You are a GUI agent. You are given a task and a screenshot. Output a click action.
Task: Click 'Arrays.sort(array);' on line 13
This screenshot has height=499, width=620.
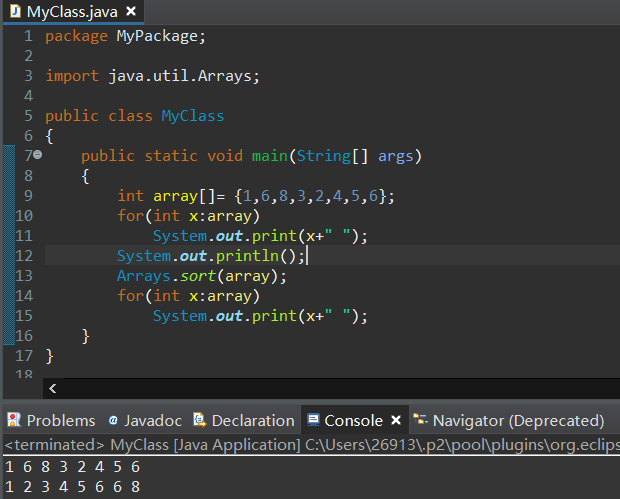click(202, 276)
